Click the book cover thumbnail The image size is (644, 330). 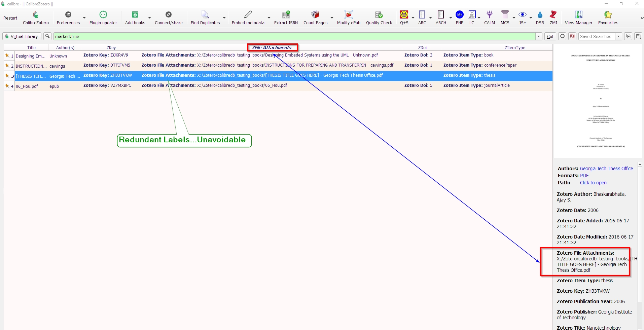(x=598, y=101)
